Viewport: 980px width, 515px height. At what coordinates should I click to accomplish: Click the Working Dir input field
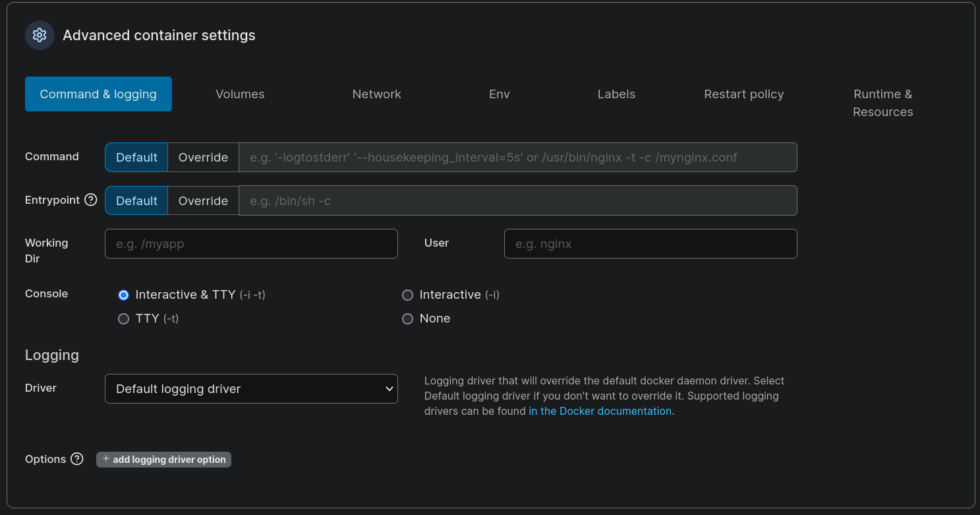251,244
